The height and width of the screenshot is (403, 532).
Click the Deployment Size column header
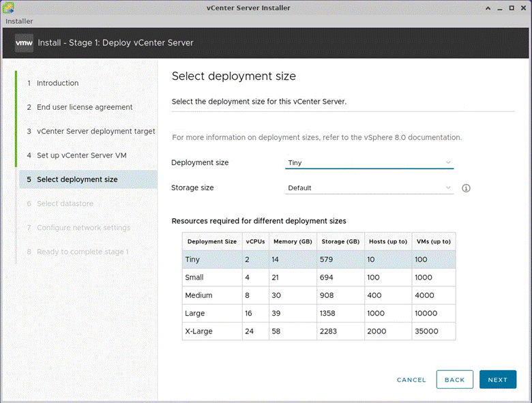coord(212,241)
